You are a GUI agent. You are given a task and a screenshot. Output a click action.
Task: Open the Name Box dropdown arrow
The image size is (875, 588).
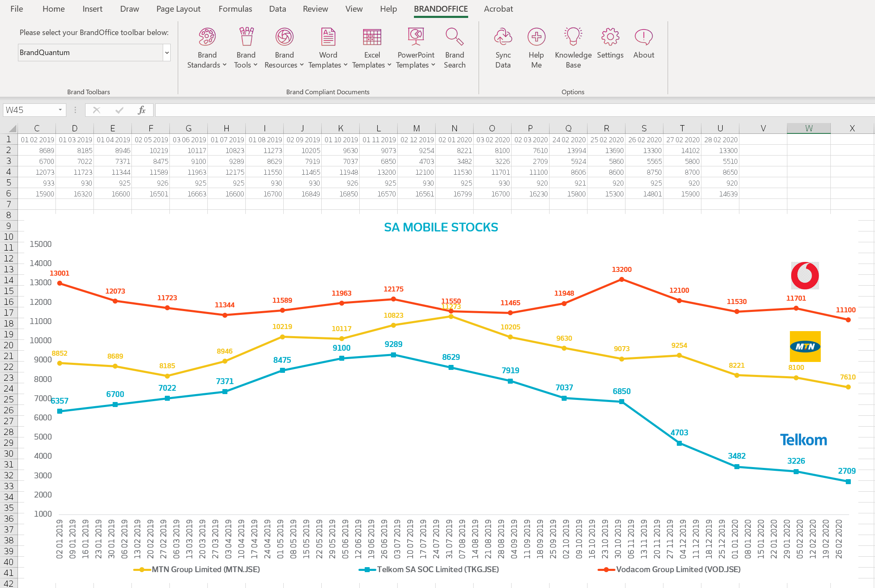(x=60, y=110)
